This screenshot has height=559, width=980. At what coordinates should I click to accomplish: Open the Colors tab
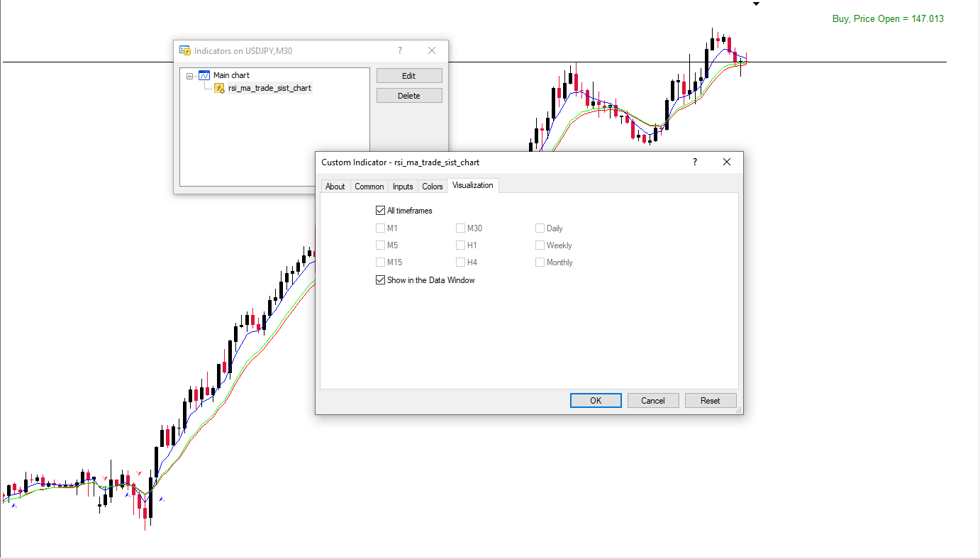[433, 187]
